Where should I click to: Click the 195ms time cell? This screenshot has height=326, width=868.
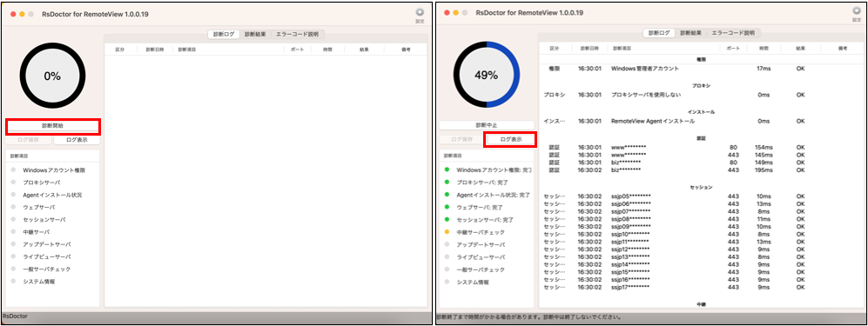tap(763, 170)
